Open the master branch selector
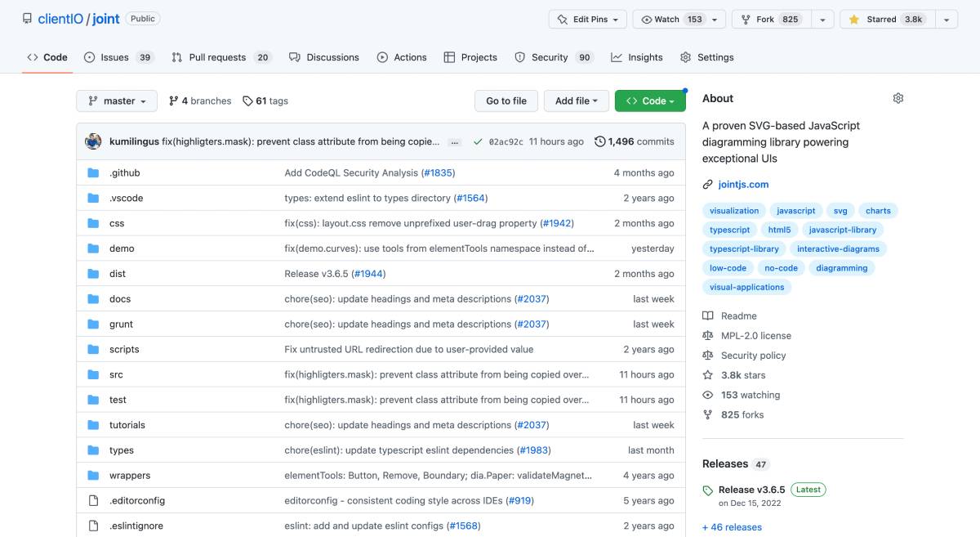The width and height of the screenshot is (980, 537). click(116, 100)
